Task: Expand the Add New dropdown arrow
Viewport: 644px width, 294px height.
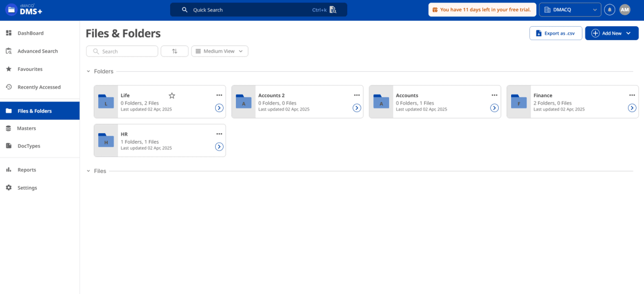Action: tap(629, 33)
